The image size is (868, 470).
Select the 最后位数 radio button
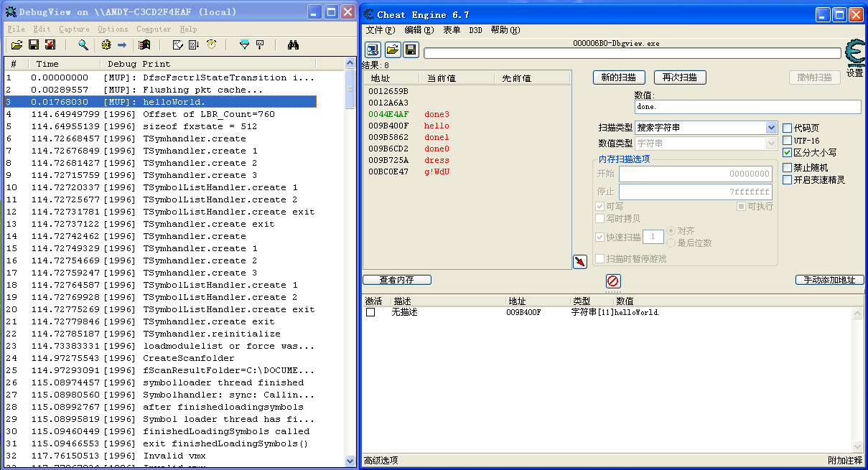click(671, 243)
